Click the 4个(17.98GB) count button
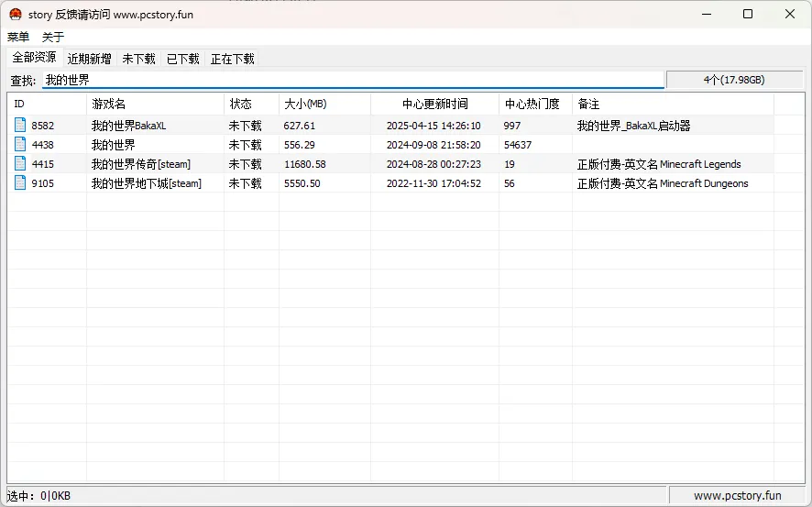Image resolution: width=812 pixels, height=507 pixels. click(734, 80)
